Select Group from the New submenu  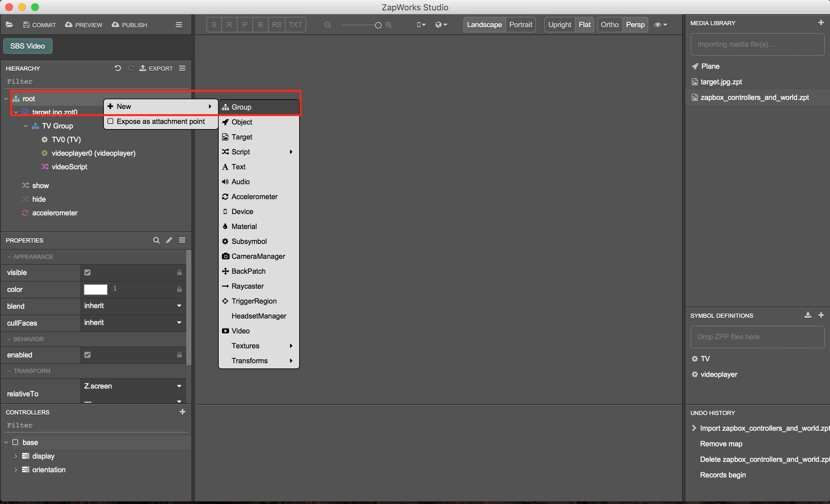(241, 107)
